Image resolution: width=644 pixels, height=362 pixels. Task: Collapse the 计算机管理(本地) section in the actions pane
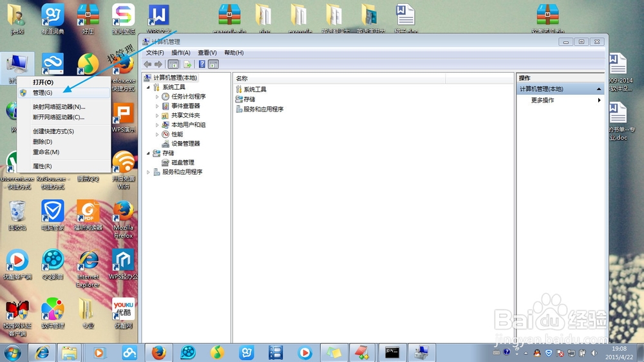[599, 89]
